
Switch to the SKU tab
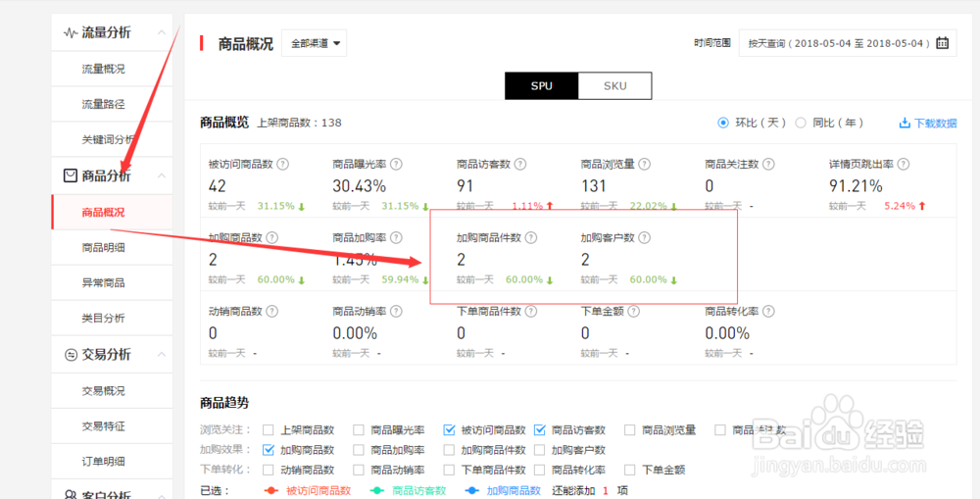(615, 86)
